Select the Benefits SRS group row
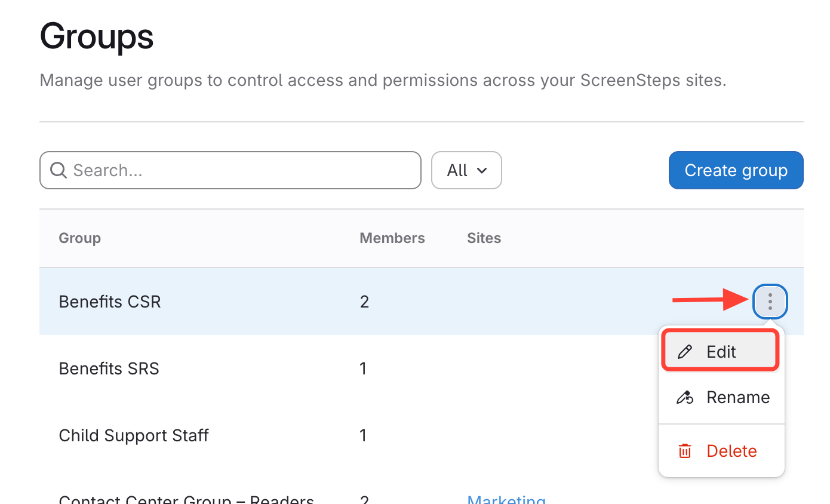Image resolution: width=830 pixels, height=504 pixels. pos(109,368)
